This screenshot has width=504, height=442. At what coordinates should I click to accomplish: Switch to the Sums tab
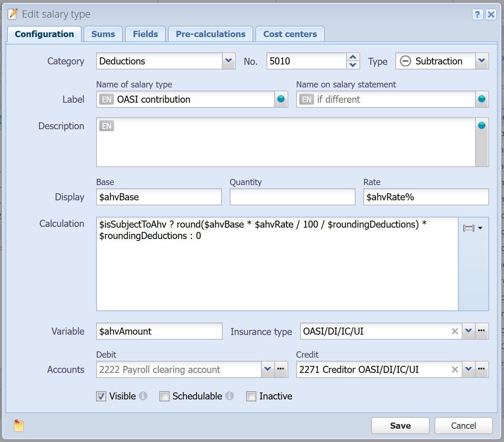pyautogui.click(x=103, y=34)
